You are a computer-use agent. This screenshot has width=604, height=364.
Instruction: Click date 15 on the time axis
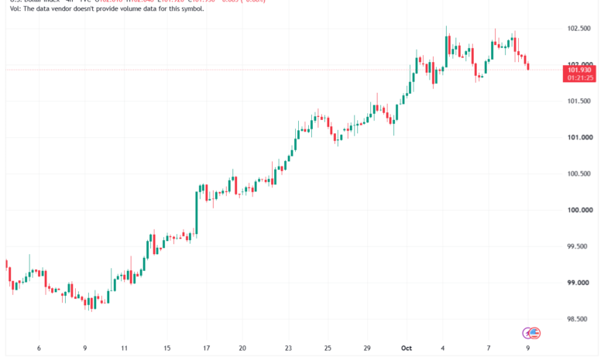[x=166, y=349]
